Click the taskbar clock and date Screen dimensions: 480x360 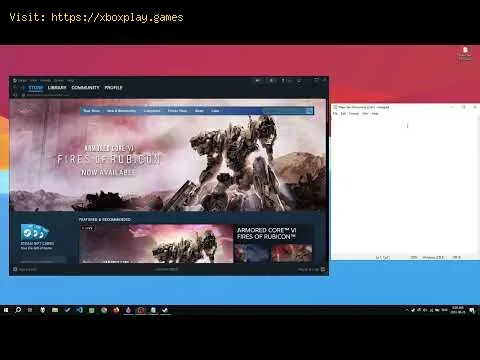coord(458,310)
